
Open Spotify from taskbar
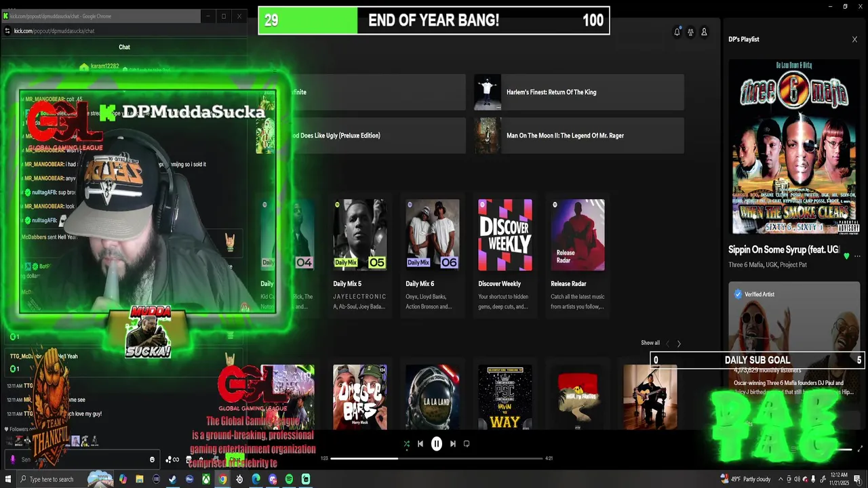coord(289,479)
